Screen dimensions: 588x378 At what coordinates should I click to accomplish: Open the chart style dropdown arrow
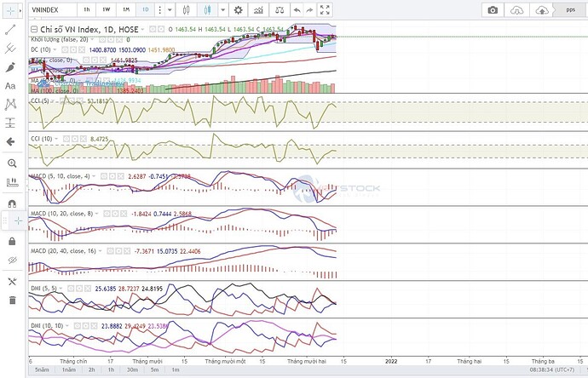tap(222, 10)
